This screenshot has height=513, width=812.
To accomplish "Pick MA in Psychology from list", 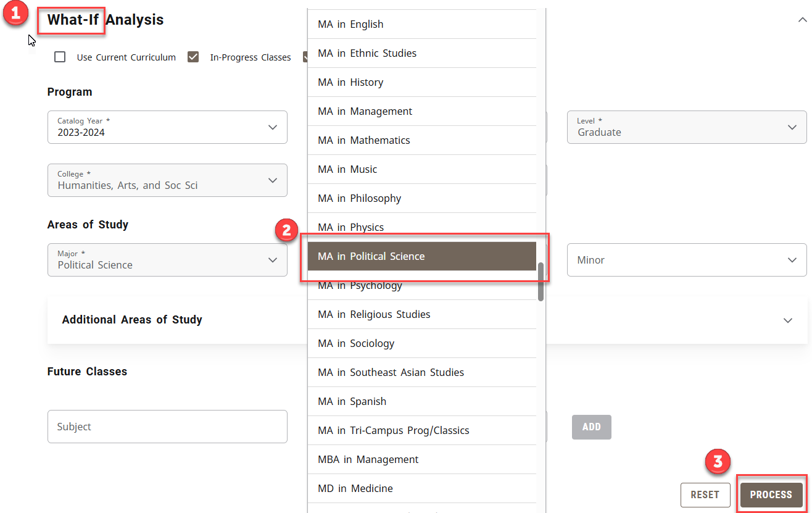I will coord(422,286).
